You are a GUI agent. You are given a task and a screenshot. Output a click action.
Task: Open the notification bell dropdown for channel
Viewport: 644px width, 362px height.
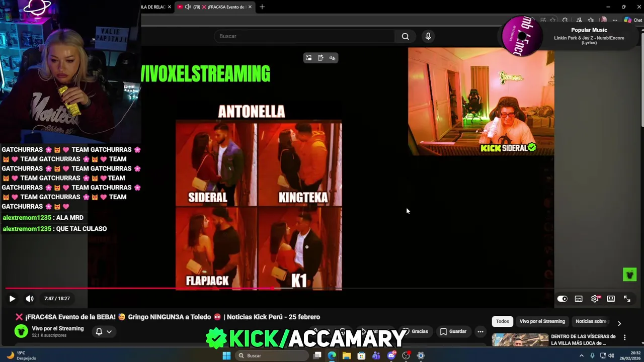coord(104,331)
